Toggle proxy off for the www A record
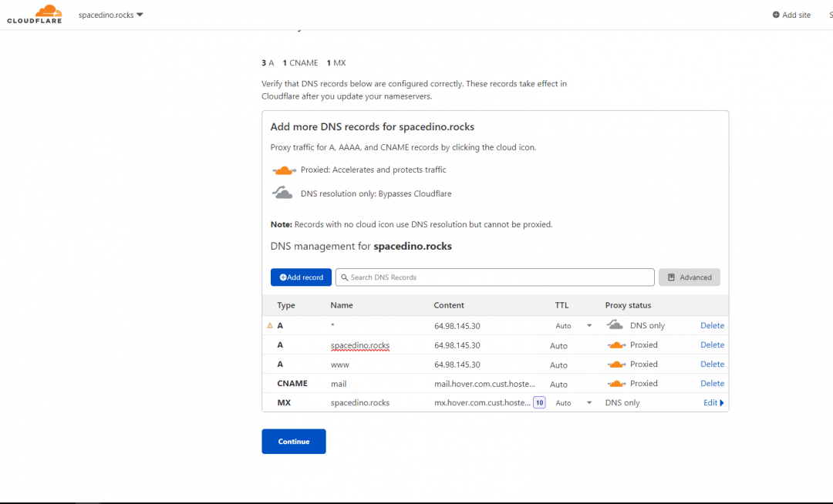 click(x=615, y=364)
